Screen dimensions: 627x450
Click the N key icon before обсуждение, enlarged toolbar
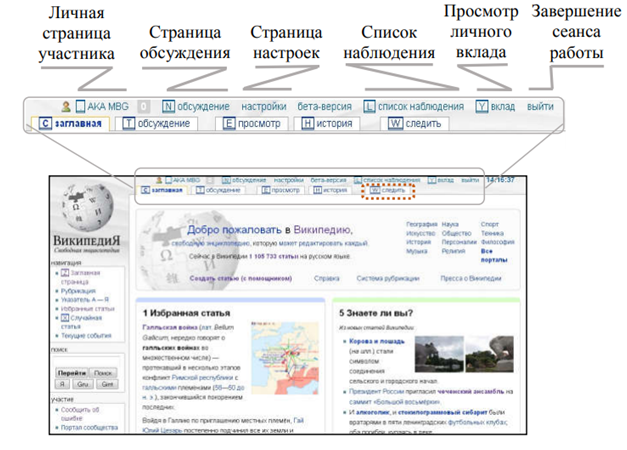168,106
